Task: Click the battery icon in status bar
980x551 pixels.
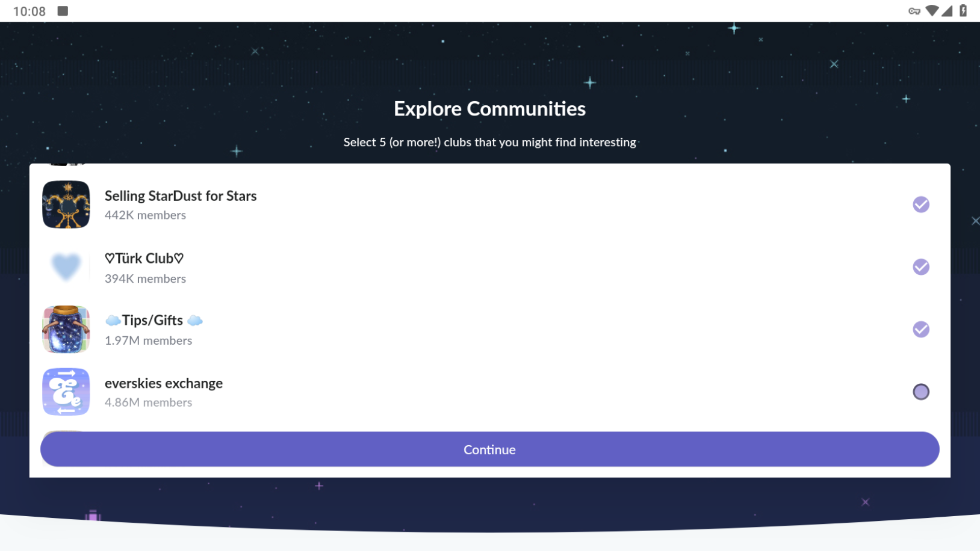Action: [x=963, y=11]
